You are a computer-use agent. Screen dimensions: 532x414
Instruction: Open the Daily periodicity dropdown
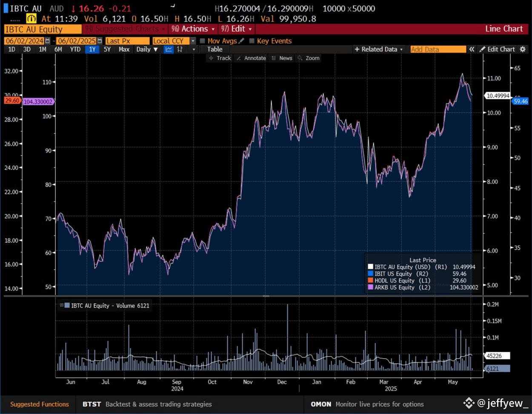tap(147, 49)
